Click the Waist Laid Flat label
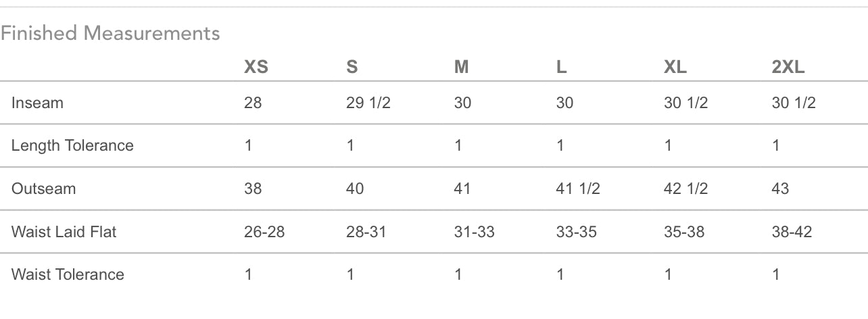 [x=64, y=232]
